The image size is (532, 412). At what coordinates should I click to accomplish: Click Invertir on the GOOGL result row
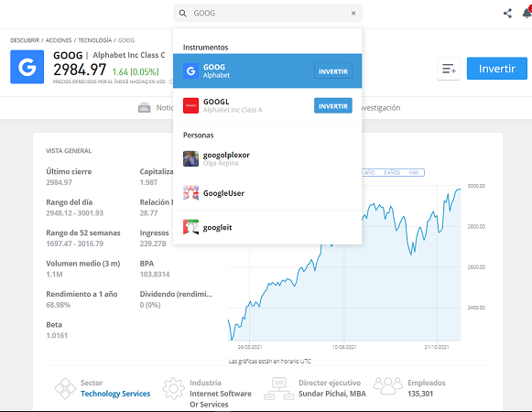pyautogui.click(x=333, y=106)
